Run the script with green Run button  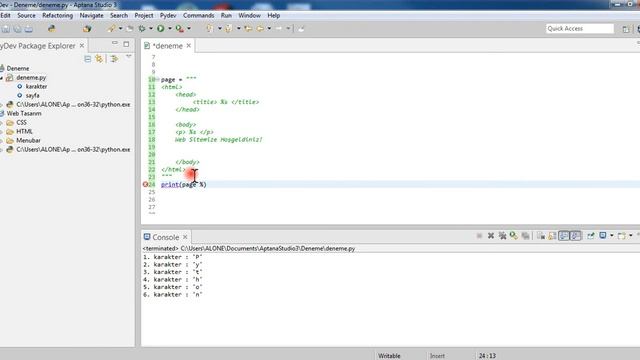click(160, 29)
